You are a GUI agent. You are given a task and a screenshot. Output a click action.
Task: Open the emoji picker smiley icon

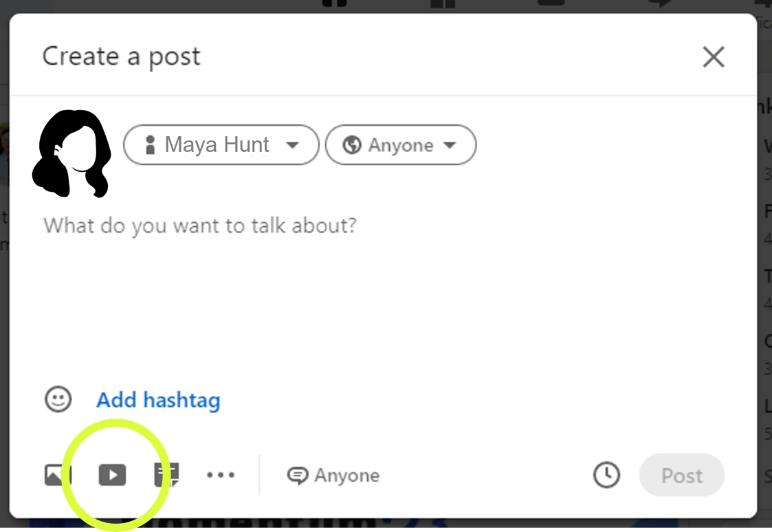[58, 399]
